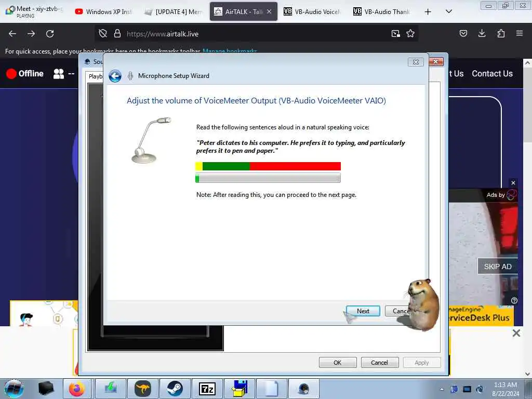This screenshot has height=399, width=532.
Task: Switch to the Windows XP YouTube tab
Action: coord(103,11)
